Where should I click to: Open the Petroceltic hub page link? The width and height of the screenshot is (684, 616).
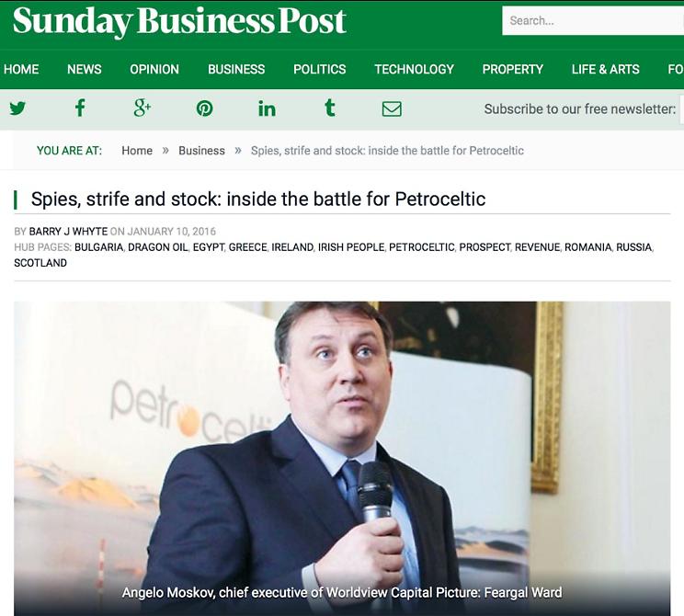click(x=421, y=247)
